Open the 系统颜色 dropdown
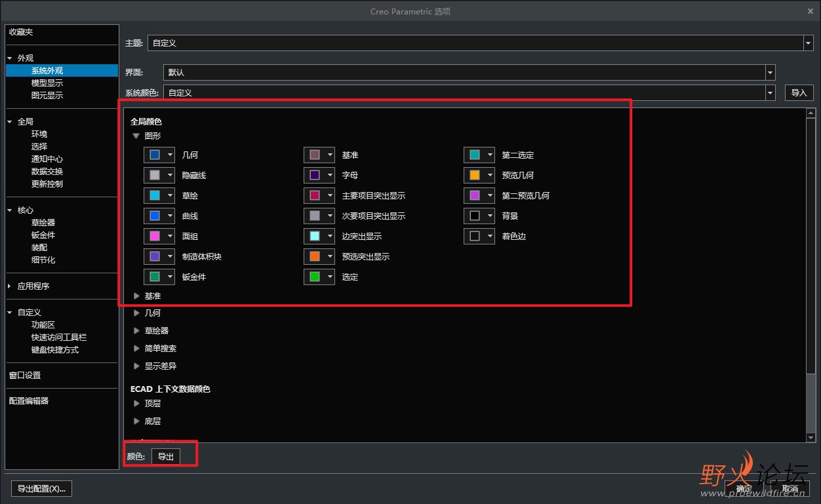This screenshot has height=504, width=821. [469, 93]
